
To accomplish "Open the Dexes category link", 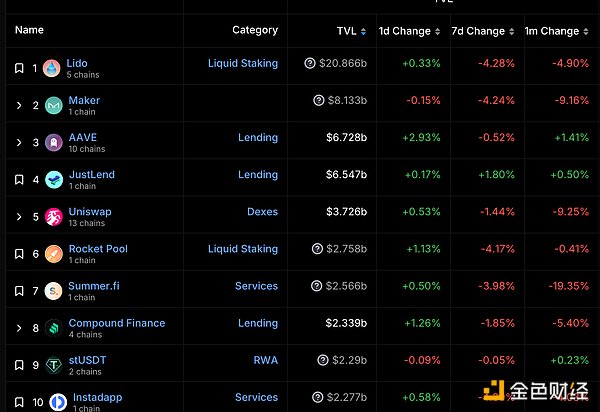I will pyautogui.click(x=262, y=211).
